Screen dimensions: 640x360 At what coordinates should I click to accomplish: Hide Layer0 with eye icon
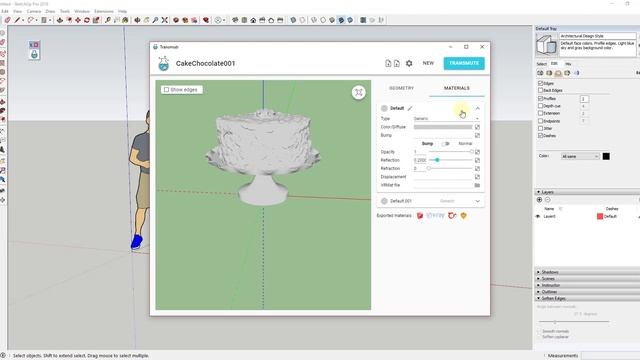click(538, 216)
